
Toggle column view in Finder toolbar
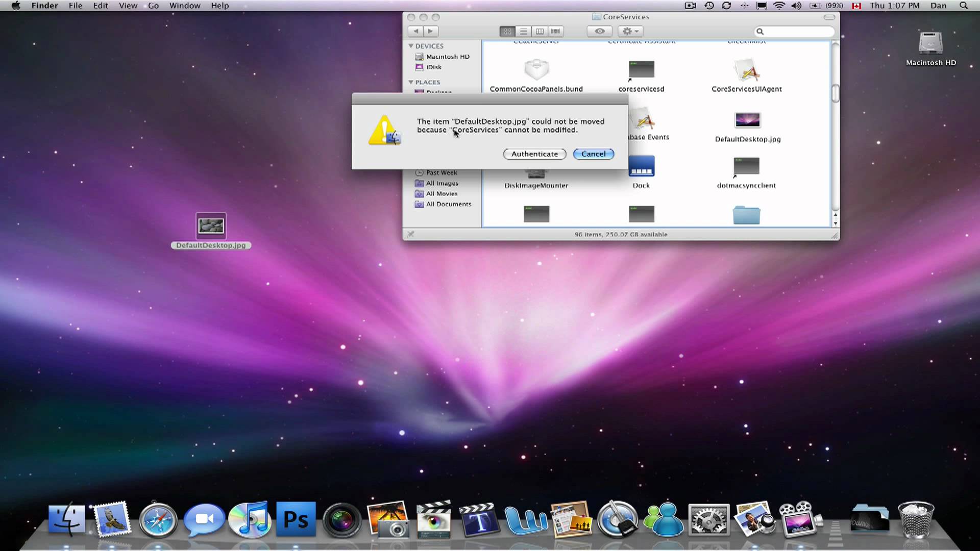[539, 31]
